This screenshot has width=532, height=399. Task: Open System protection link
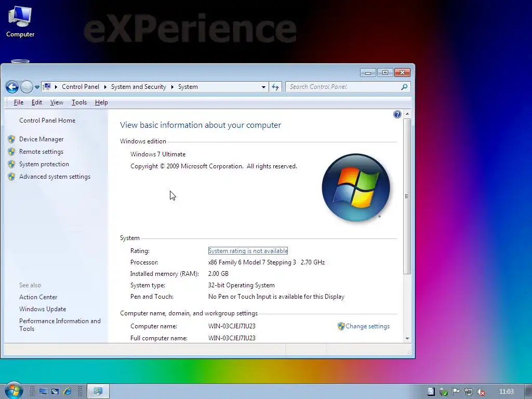(44, 164)
